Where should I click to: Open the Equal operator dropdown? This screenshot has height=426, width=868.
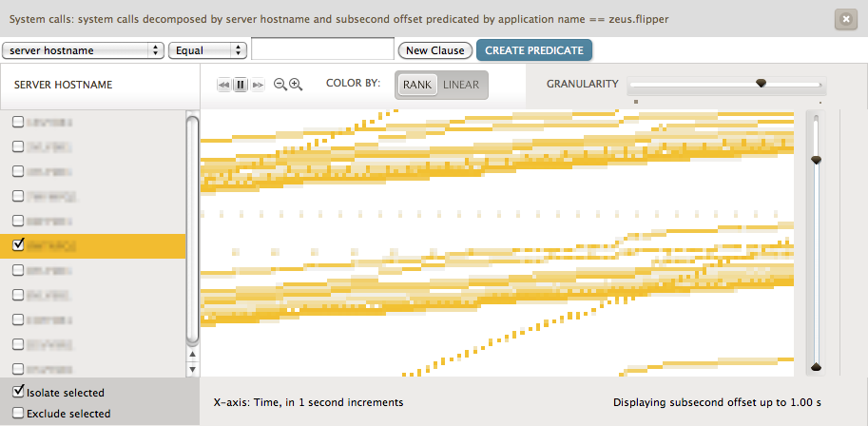206,50
